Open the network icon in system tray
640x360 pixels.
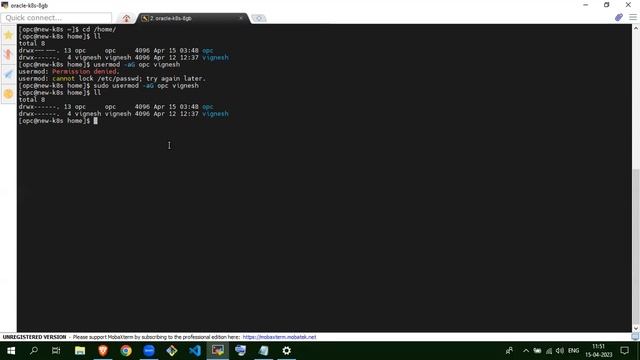tap(549, 351)
